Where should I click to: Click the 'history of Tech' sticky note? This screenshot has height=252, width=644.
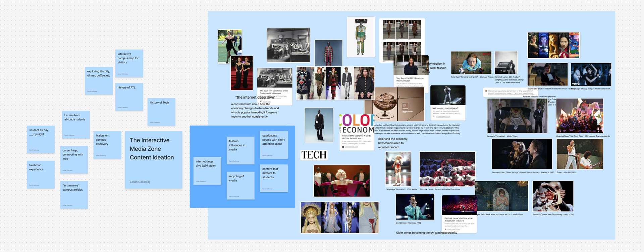[x=161, y=112]
